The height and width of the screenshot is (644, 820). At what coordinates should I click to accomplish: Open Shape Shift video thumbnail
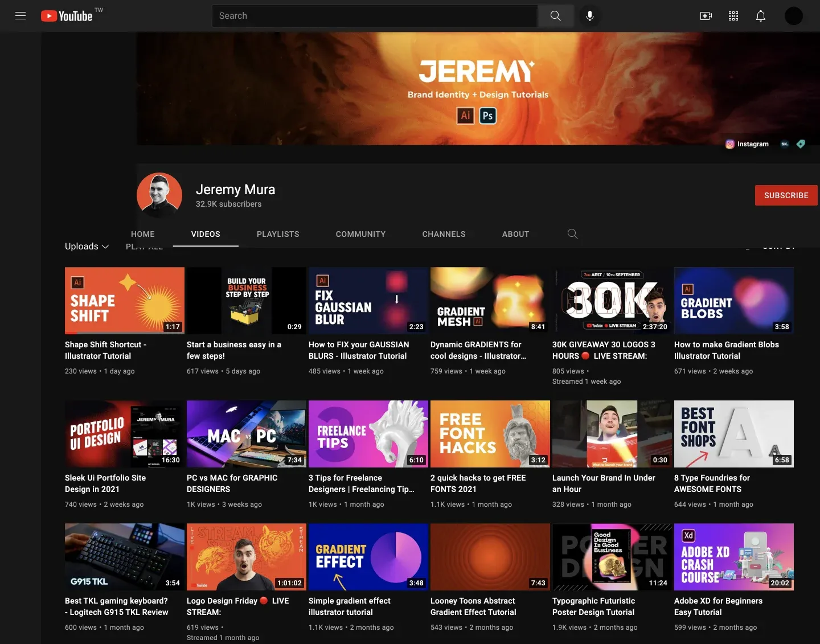125,301
